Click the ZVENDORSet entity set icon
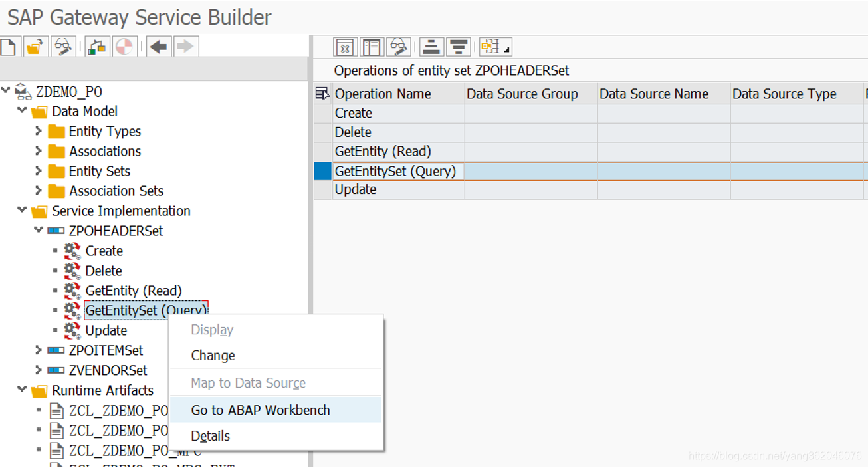Viewport: 868px width, 468px height. tap(56, 370)
